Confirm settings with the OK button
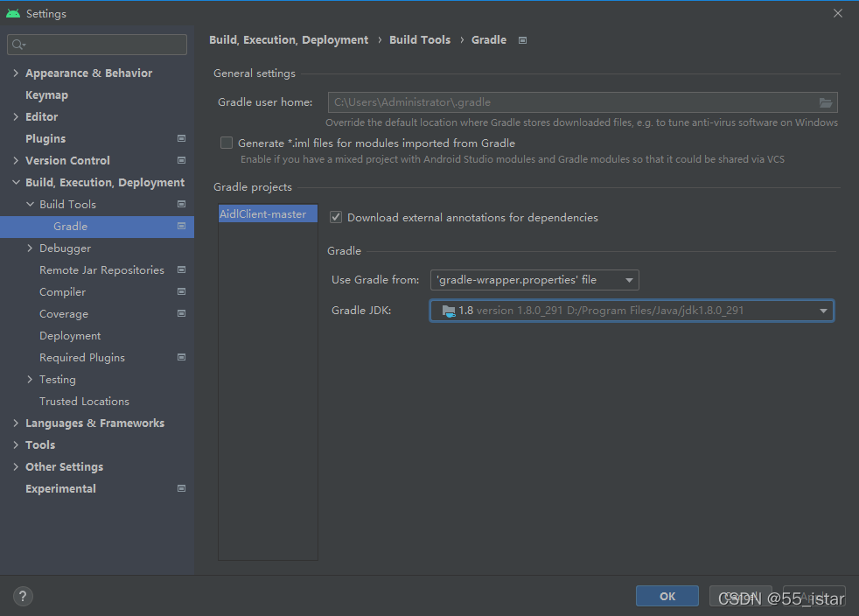Viewport: 859px width, 616px height. 667,596
